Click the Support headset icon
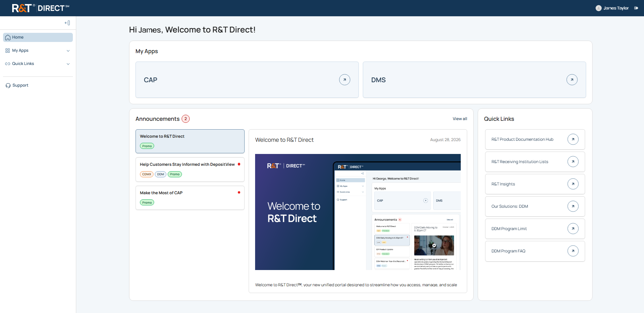Image resolution: width=644 pixels, height=313 pixels. point(8,86)
